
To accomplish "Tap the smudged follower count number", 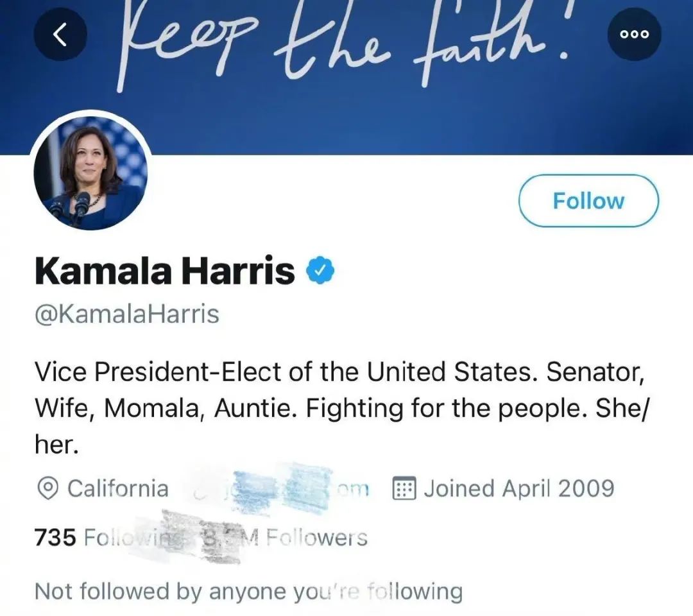I will [221, 538].
